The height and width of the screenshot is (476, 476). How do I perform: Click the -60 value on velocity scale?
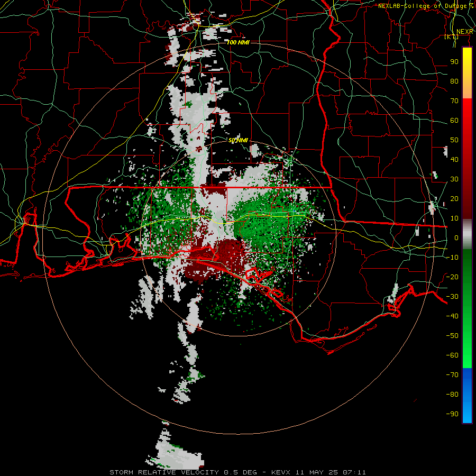pyautogui.click(x=452, y=355)
